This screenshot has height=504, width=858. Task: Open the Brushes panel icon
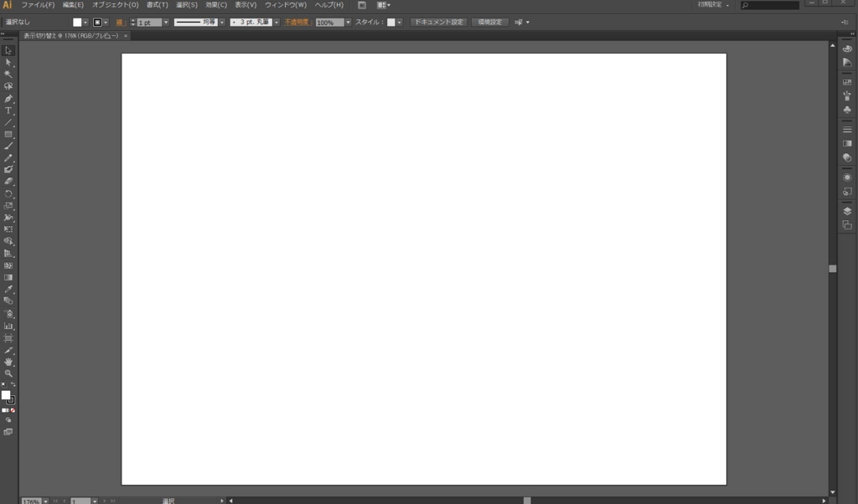click(x=847, y=95)
